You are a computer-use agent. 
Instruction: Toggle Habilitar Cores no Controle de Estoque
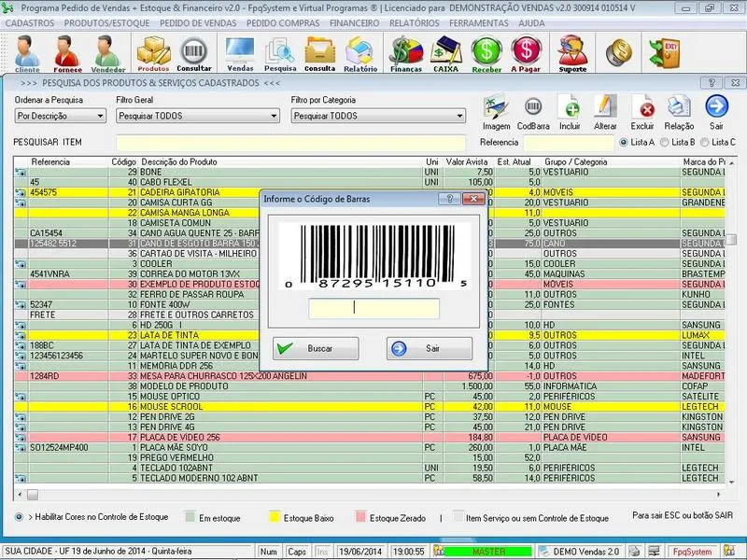(20, 516)
